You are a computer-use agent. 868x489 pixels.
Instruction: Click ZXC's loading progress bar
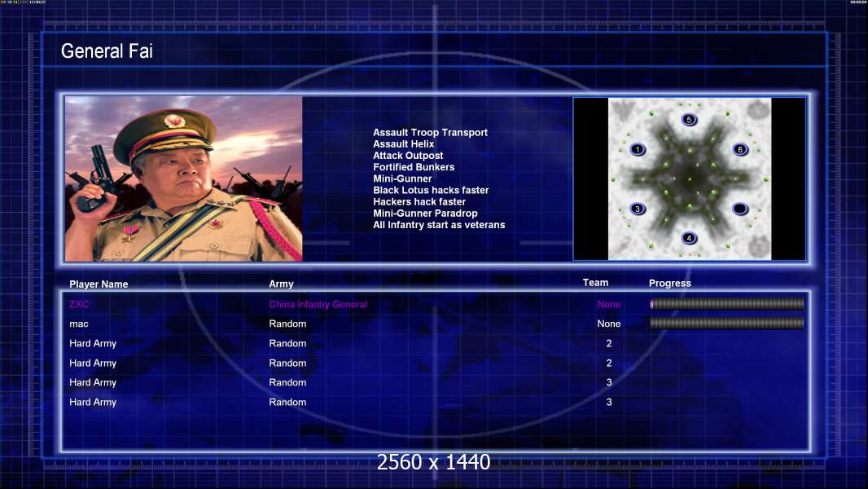coord(726,304)
